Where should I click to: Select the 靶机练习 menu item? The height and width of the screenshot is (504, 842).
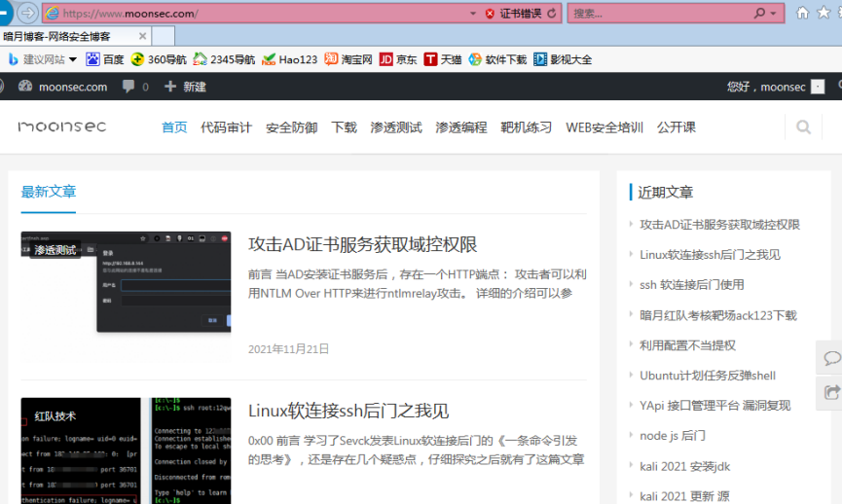click(526, 127)
